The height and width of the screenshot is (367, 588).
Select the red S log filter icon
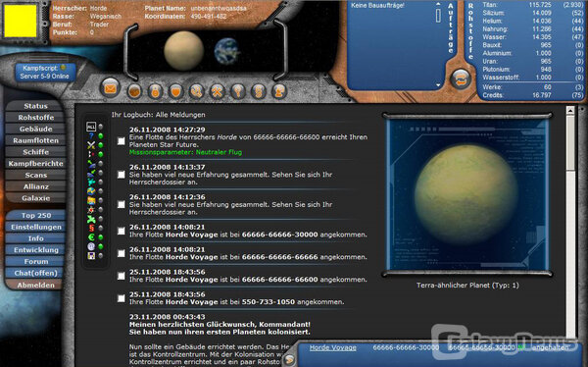pyautogui.click(x=91, y=228)
